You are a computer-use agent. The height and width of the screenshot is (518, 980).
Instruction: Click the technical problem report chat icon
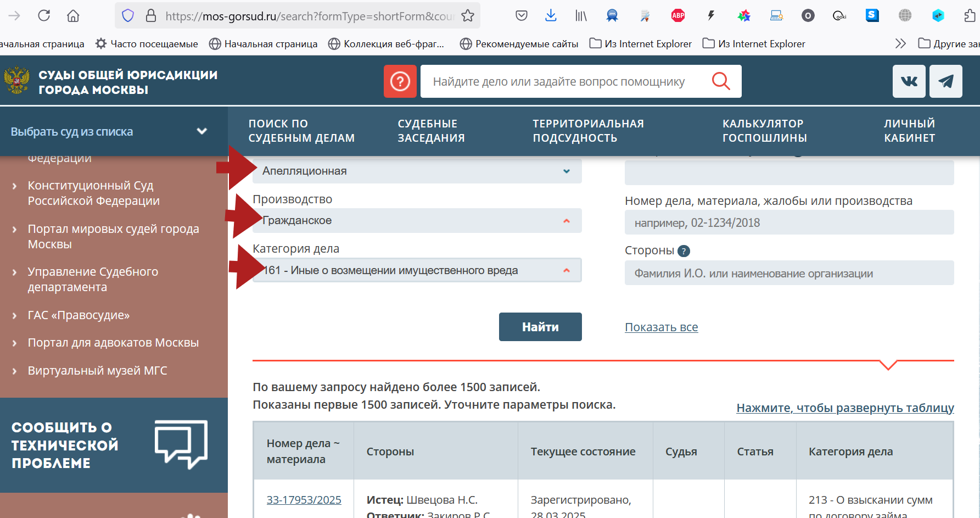point(181,444)
